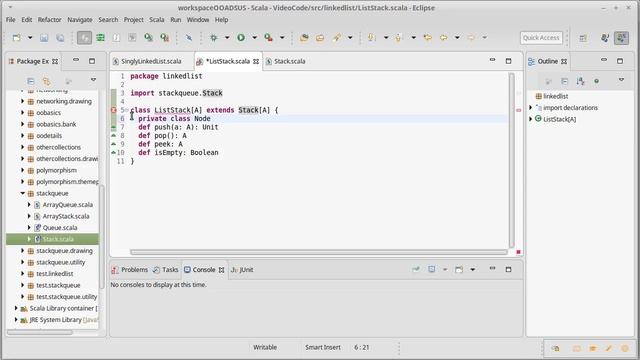This screenshot has width=640, height=360.
Task: Click the Last Edit Location arrow icon
Action: (x=427, y=38)
